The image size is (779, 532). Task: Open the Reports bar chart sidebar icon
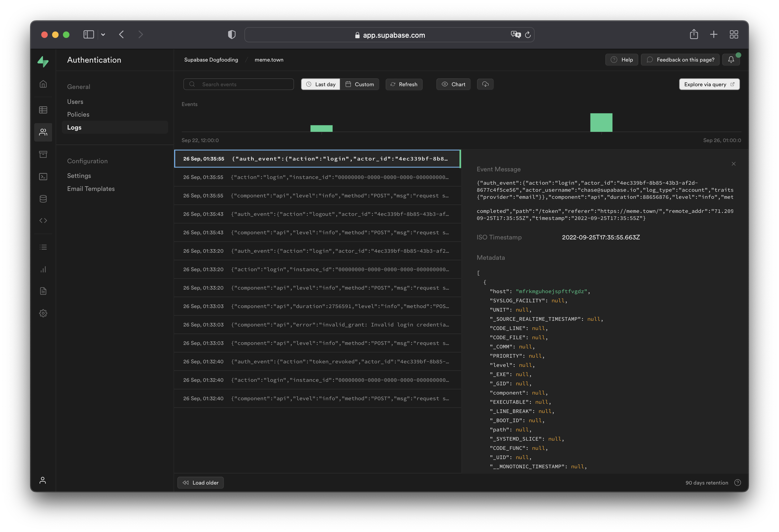(x=43, y=269)
